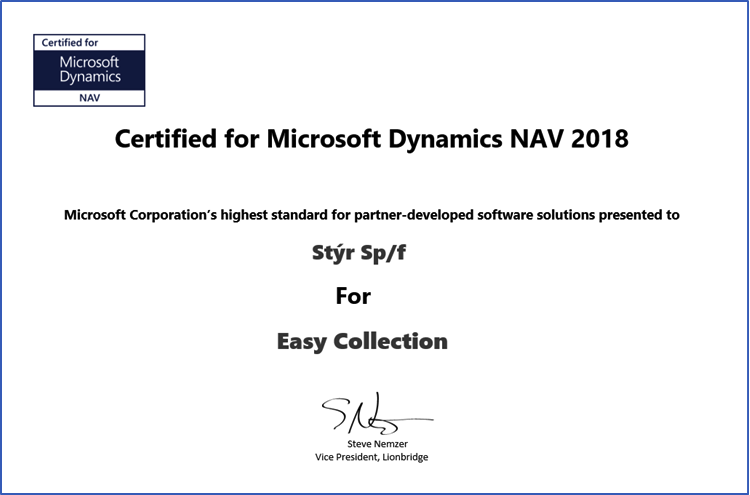This screenshot has width=750, height=495.
Task: Click the word "For" above Easy Collection
Action: (353, 296)
